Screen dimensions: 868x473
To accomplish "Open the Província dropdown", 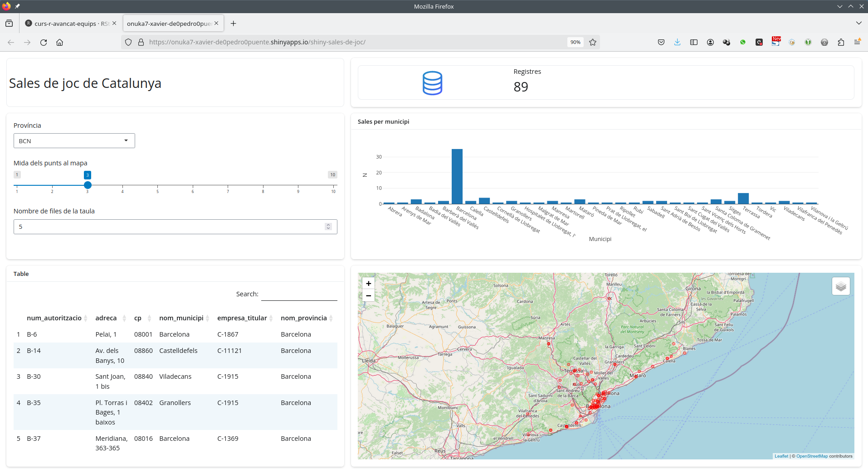I will (x=74, y=141).
